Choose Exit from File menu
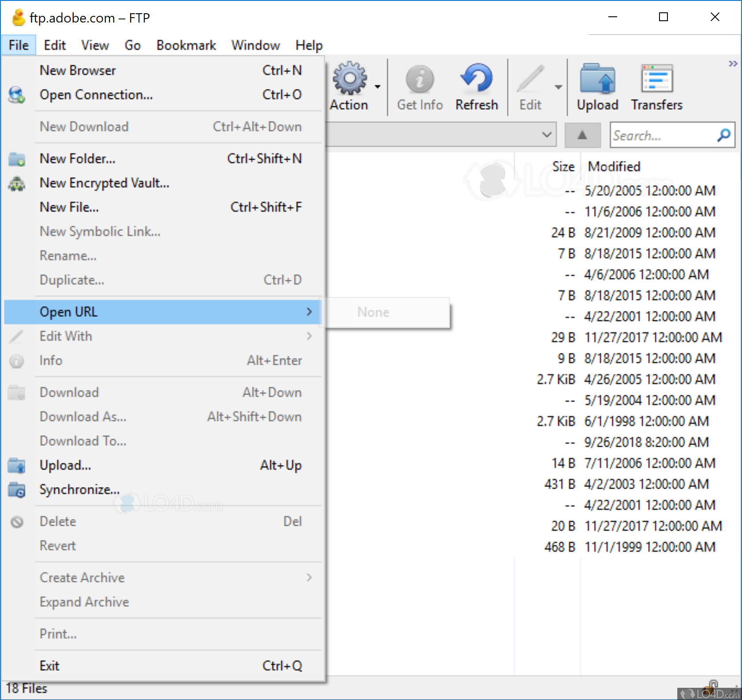The width and height of the screenshot is (742, 700). [49, 666]
